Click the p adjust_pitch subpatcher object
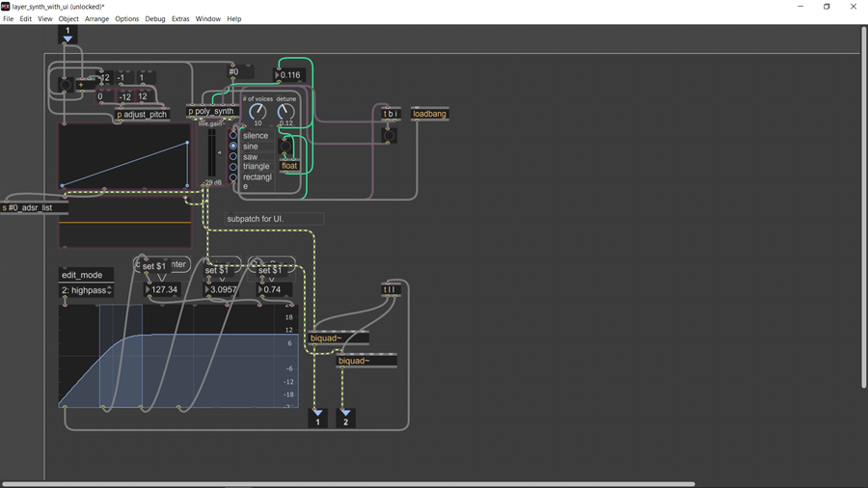868x488 pixels. (142, 115)
